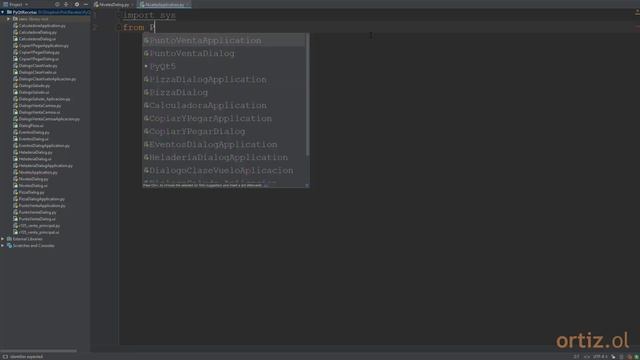The width and height of the screenshot is (640, 360).
Task: Select EventosDialogApplication suggestion
Action: click(224, 144)
